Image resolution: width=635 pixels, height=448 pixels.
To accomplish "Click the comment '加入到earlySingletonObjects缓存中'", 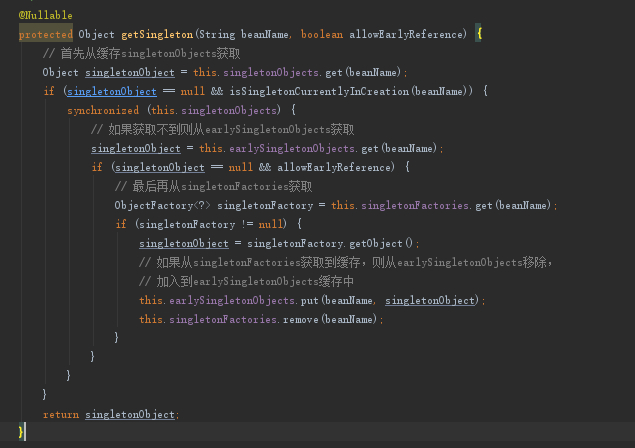I will click(x=246, y=282).
